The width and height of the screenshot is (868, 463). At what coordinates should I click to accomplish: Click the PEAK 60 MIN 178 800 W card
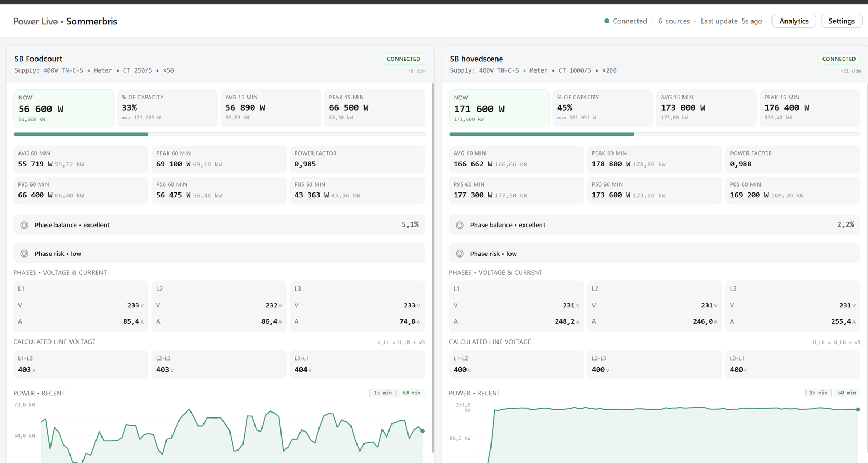point(655,159)
